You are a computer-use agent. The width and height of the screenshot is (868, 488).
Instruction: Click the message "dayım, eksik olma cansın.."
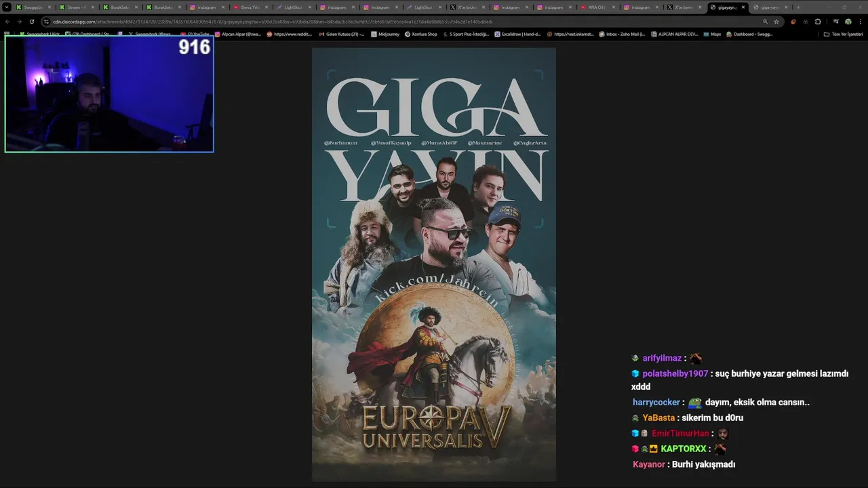click(x=757, y=402)
